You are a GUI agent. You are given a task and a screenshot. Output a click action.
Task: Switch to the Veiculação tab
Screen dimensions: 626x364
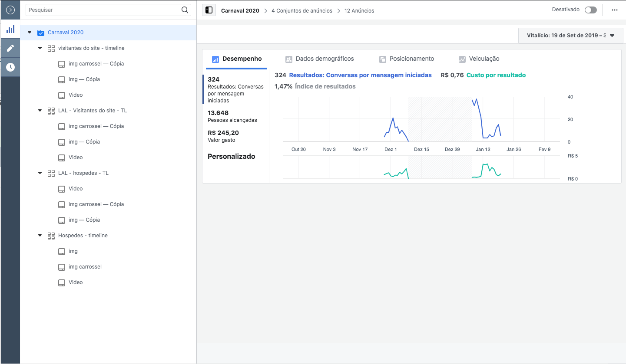pyautogui.click(x=479, y=59)
